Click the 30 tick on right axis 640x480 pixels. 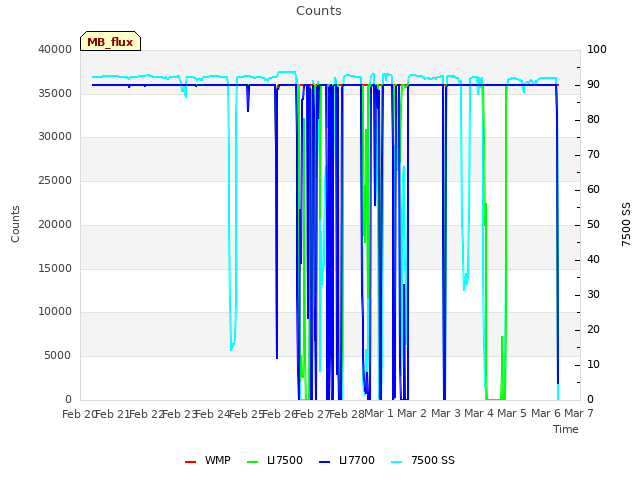[593, 294]
